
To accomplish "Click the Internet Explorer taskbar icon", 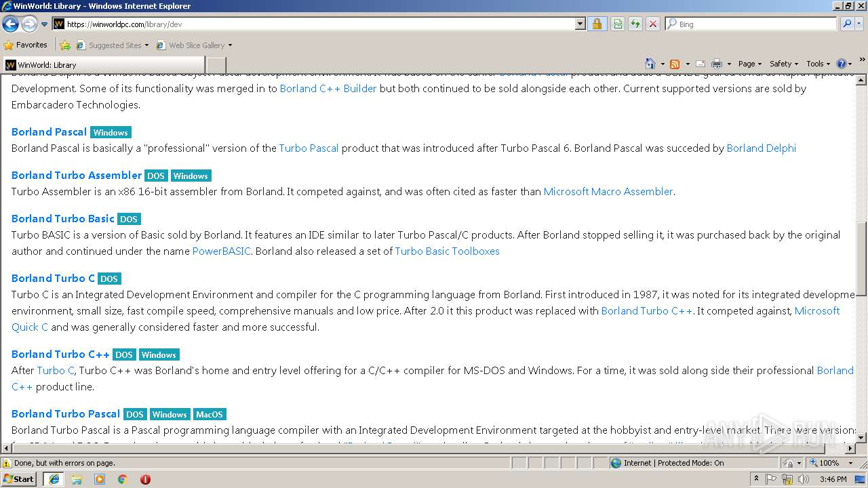I will (x=54, y=479).
